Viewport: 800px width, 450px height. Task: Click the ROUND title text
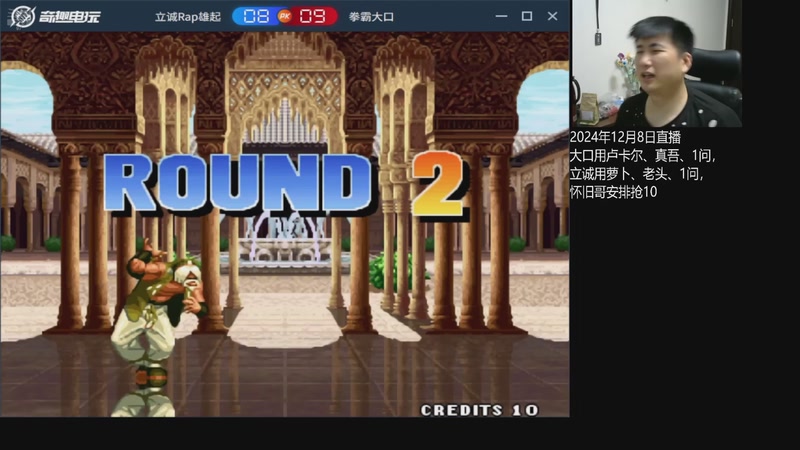pyautogui.click(x=239, y=182)
